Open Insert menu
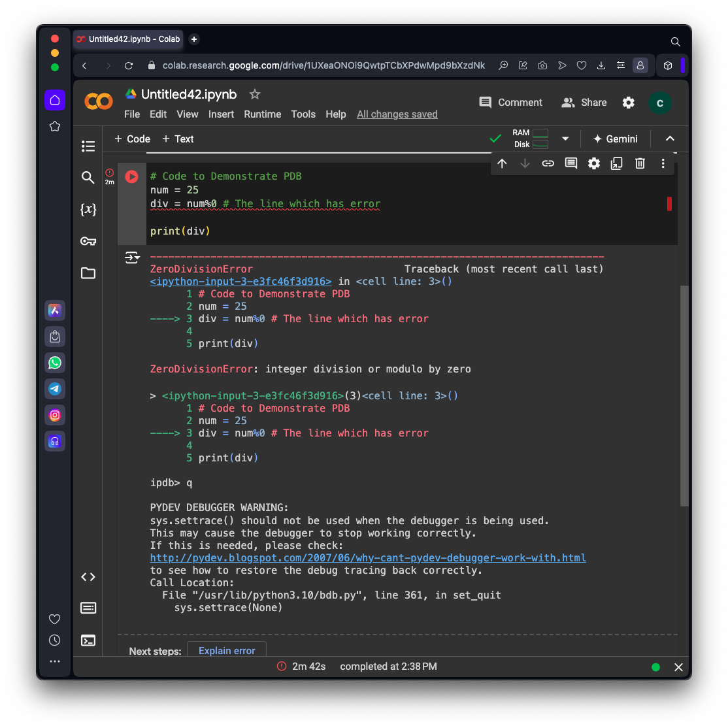Screen dimensions: 728x728 [221, 114]
